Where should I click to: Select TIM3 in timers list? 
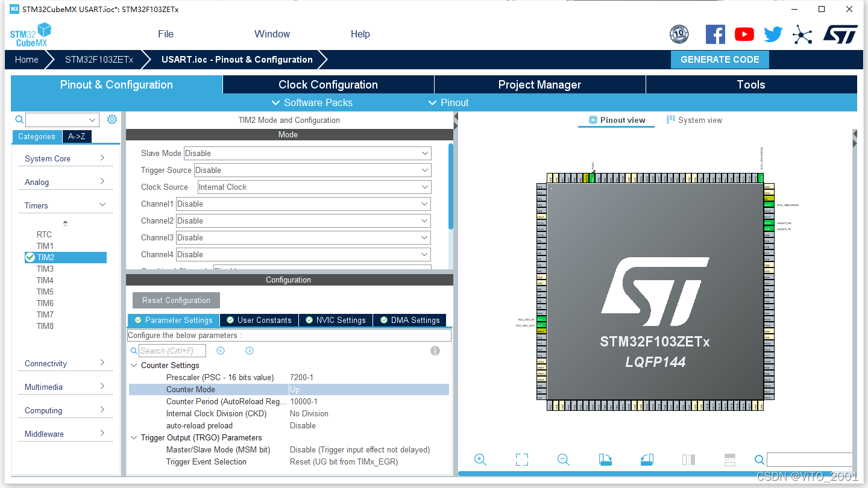[45, 269]
